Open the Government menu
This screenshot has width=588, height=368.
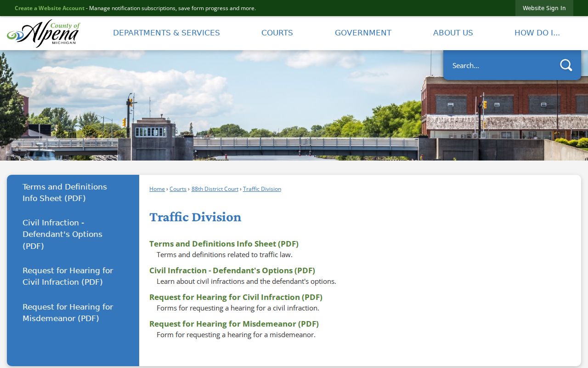pos(363,33)
